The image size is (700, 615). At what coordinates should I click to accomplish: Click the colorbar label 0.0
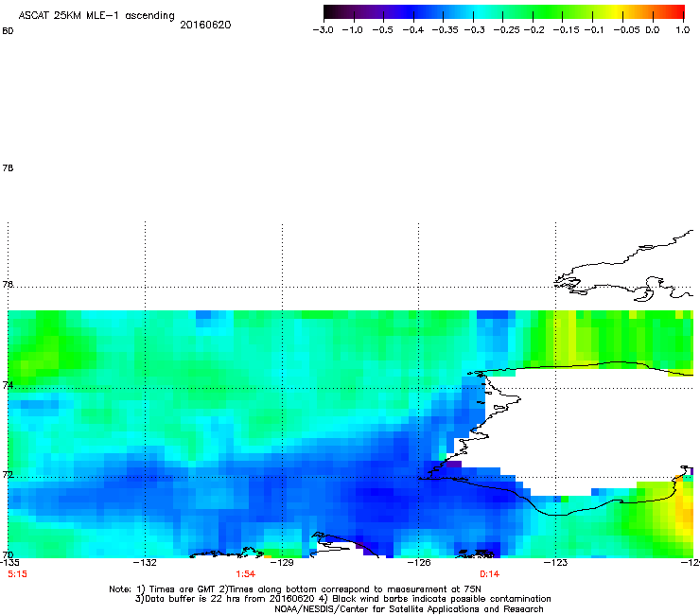(653, 30)
